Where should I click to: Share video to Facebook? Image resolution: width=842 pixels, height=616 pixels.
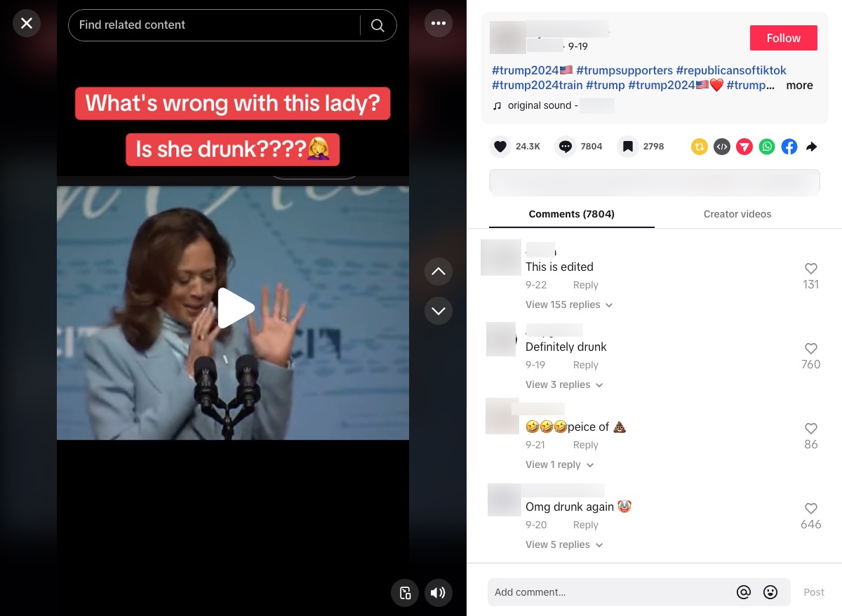tap(789, 147)
